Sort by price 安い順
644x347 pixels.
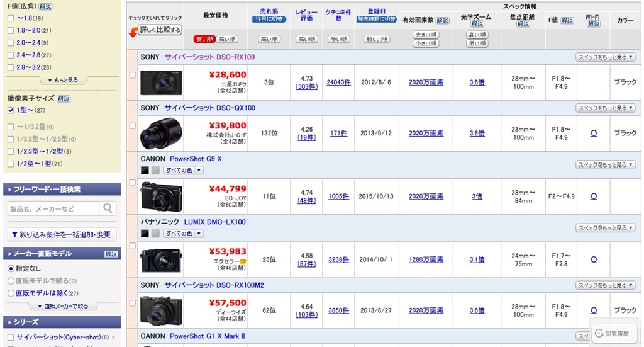click(x=204, y=39)
